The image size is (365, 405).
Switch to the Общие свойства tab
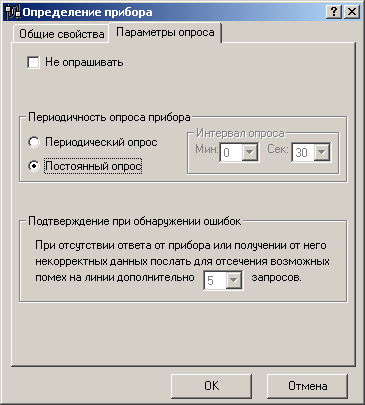[x=61, y=34]
